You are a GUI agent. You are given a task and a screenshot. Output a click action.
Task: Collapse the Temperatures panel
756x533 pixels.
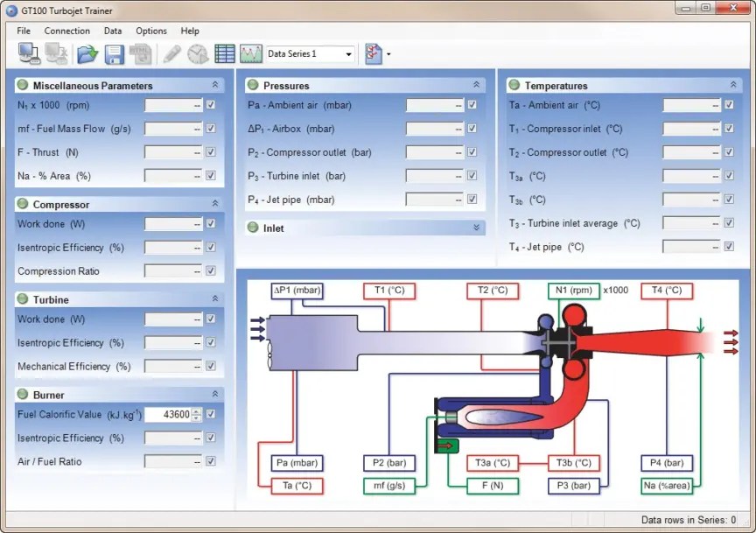[733, 84]
